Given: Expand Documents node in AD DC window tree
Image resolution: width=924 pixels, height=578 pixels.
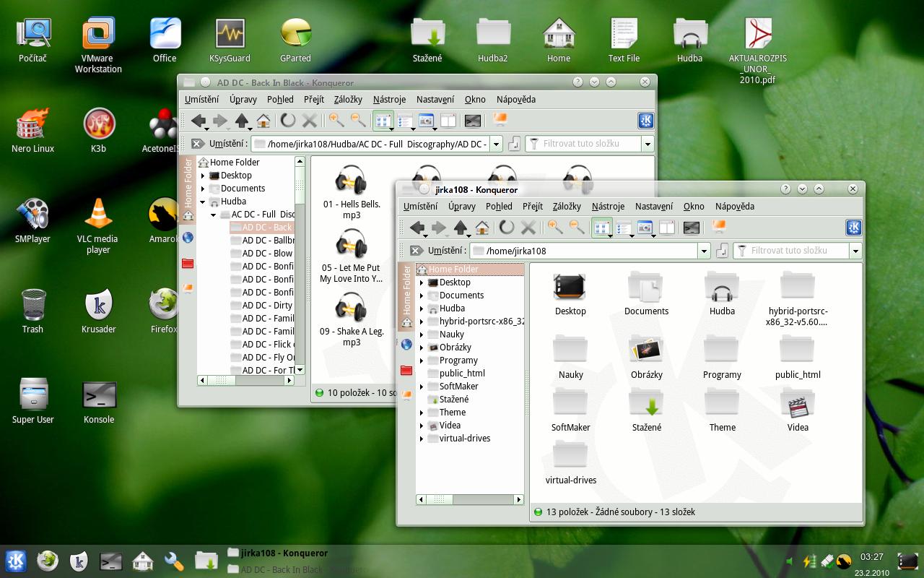Looking at the screenshot, I should 203,189.
